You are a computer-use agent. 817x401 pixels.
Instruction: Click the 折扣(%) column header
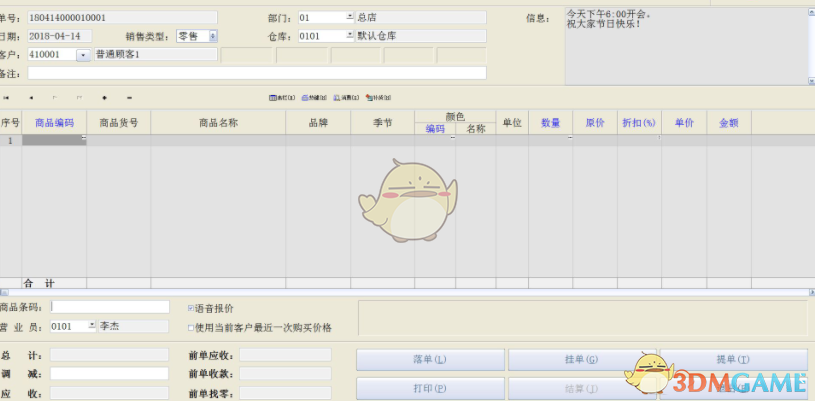pos(639,123)
